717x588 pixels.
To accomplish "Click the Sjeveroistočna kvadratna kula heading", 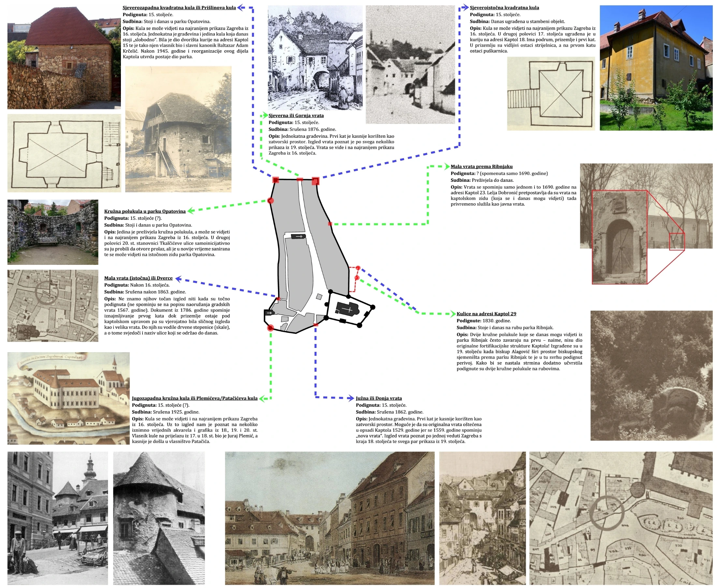I will 504,8.
